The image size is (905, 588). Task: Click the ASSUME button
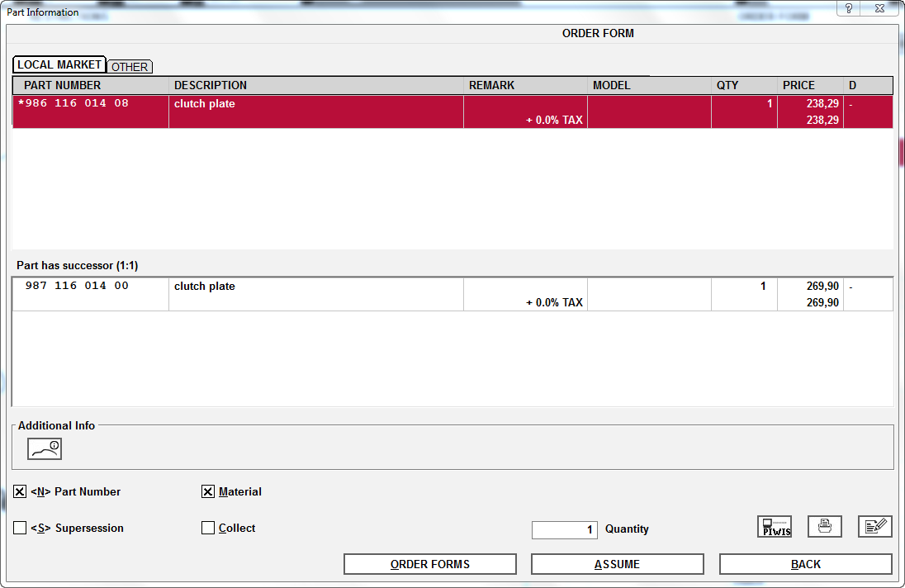(x=617, y=564)
